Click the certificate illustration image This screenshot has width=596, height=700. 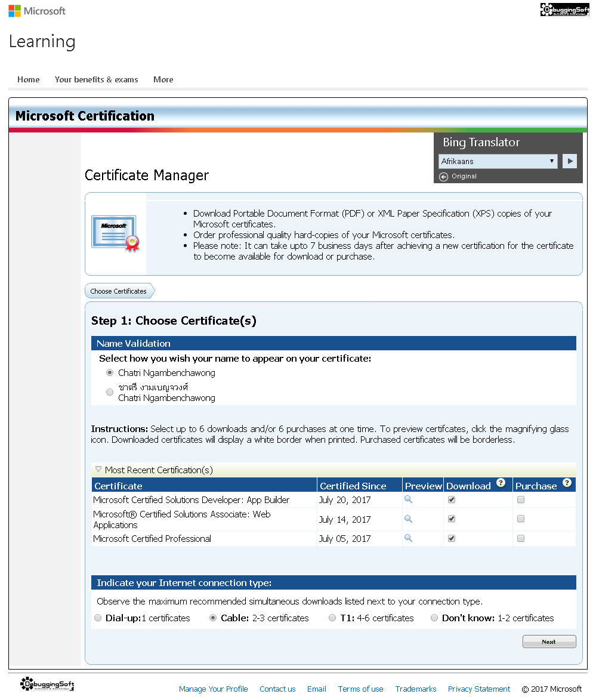(116, 233)
